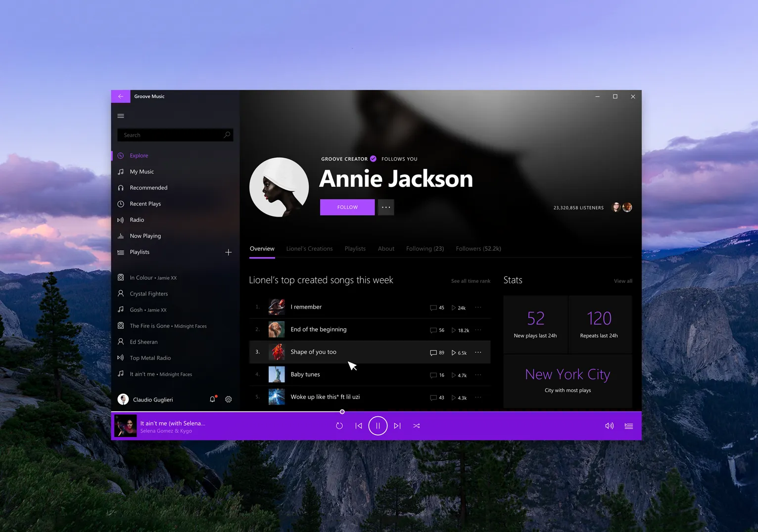The width and height of the screenshot is (758, 532).
Task: Click the purple back arrow button
Action: pos(121,96)
